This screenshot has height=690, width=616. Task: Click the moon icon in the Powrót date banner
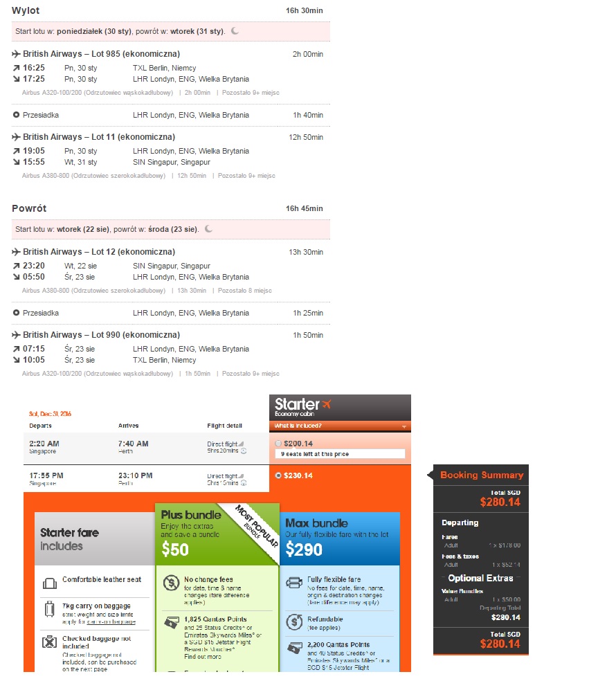(208, 229)
